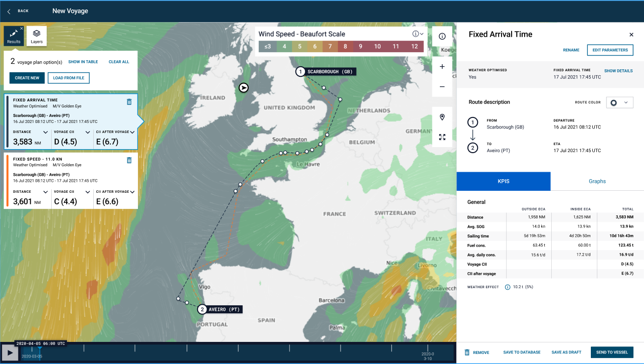The image size is (644, 364).
Task: Select the KPIS tab
Action: [503, 181]
